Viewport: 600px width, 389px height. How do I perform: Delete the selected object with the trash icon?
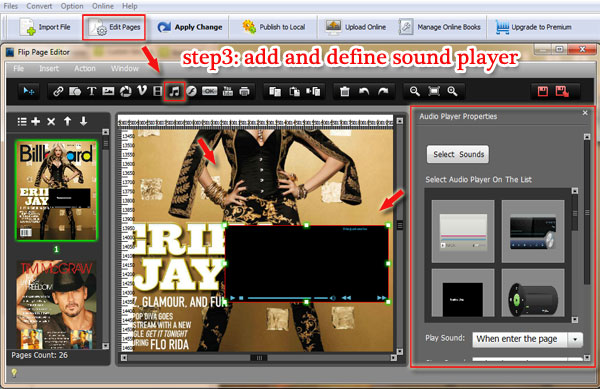tap(345, 91)
